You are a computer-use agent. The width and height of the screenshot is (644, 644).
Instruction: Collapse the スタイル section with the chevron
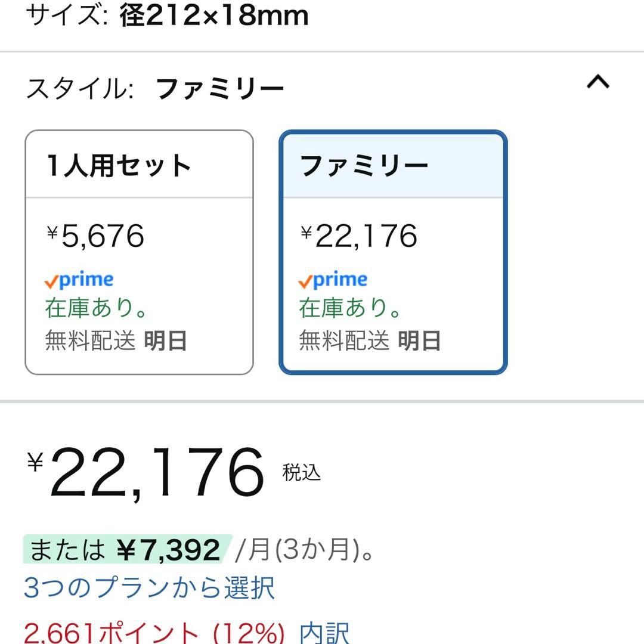pos(597,82)
